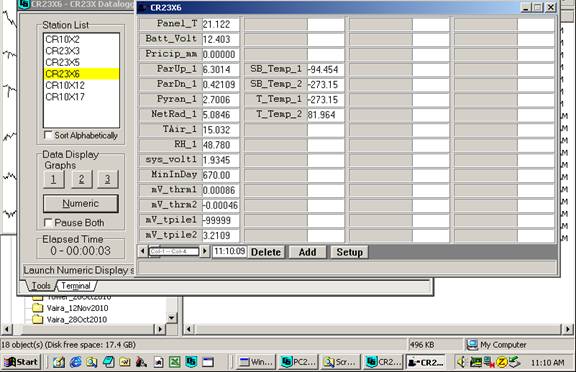Click the sys_volt1 value 1.9345
Image resolution: width=576 pixels, height=372 pixels.
point(220,160)
